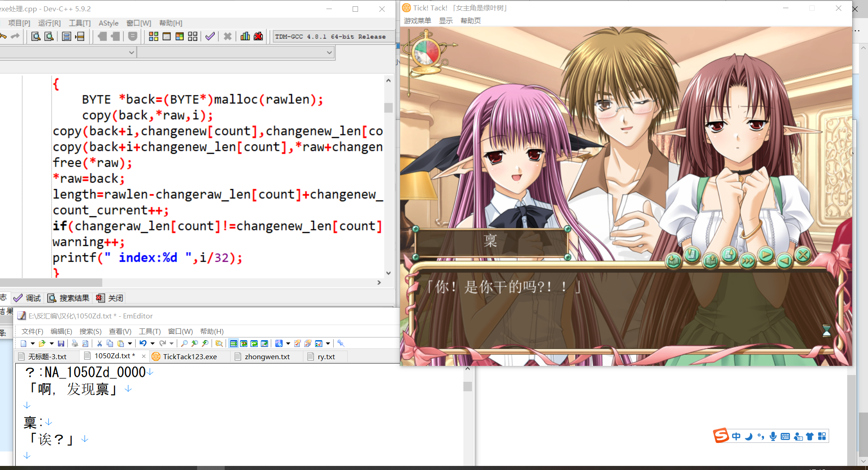Viewport: 868px width, 470px height.
Task: Undo the last edit in EmEditor
Action: click(x=143, y=344)
